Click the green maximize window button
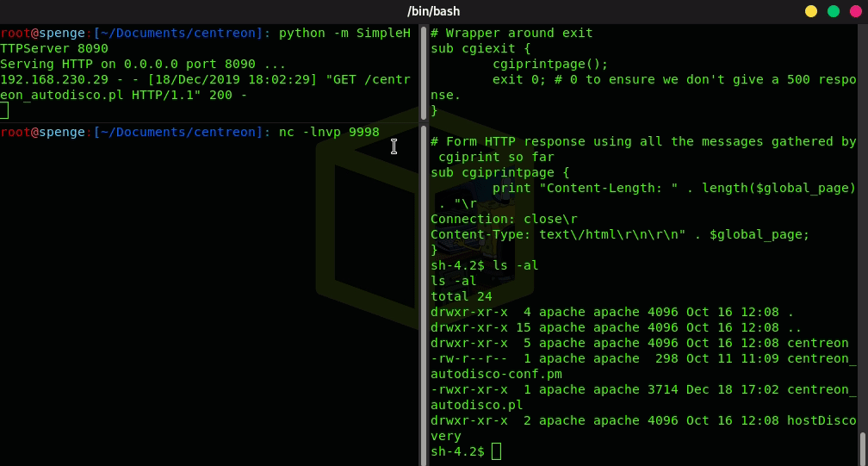 click(x=834, y=11)
